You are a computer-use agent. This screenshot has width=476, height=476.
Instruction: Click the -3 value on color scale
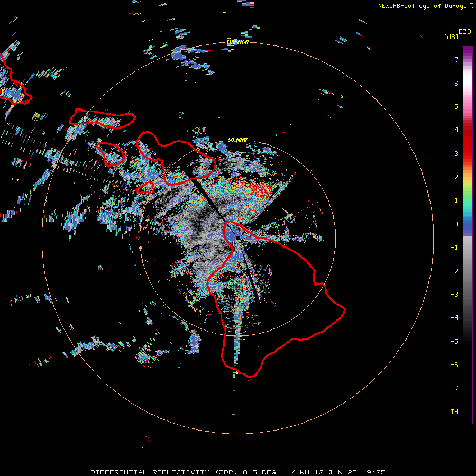click(454, 295)
